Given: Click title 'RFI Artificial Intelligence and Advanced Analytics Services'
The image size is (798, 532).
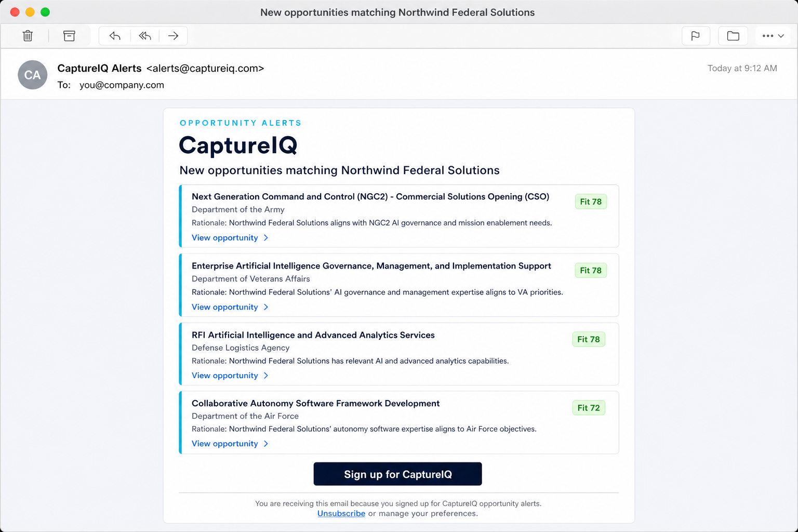Looking at the screenshot, I should 313,335.
